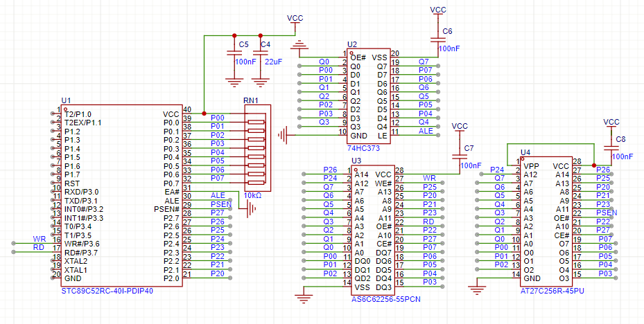Click the TXD/P3.1 pin name
This screenshot has height=324, width=644.
(80, 201)
